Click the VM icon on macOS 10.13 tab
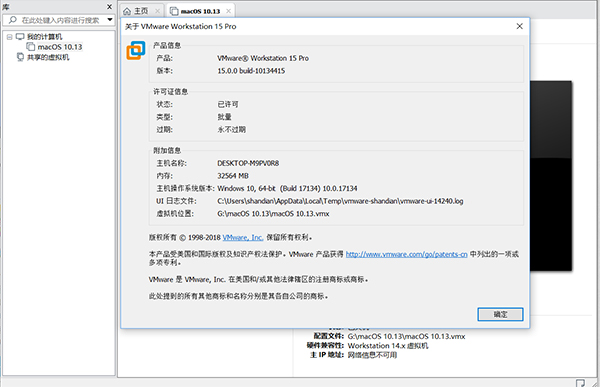600x387 pixels. 174,11
